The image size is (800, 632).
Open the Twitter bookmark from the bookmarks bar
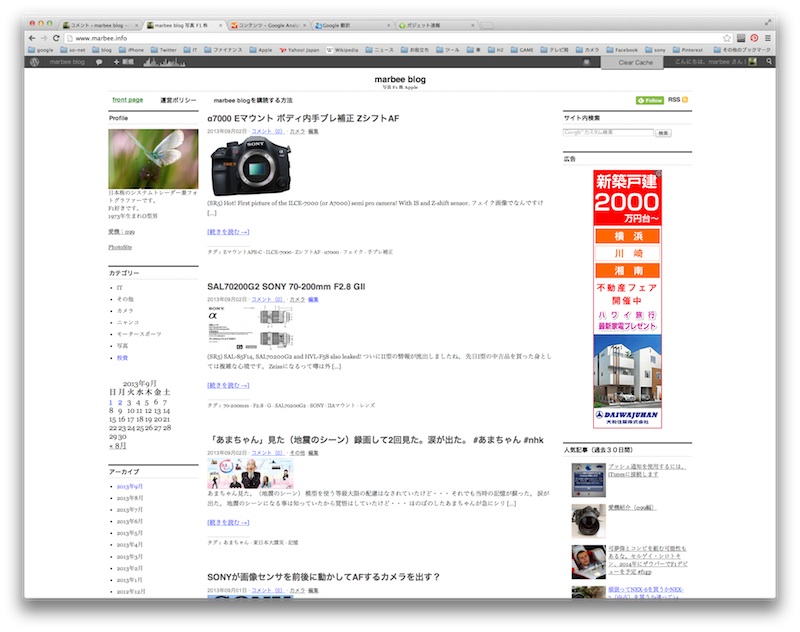tap(163, 48)
